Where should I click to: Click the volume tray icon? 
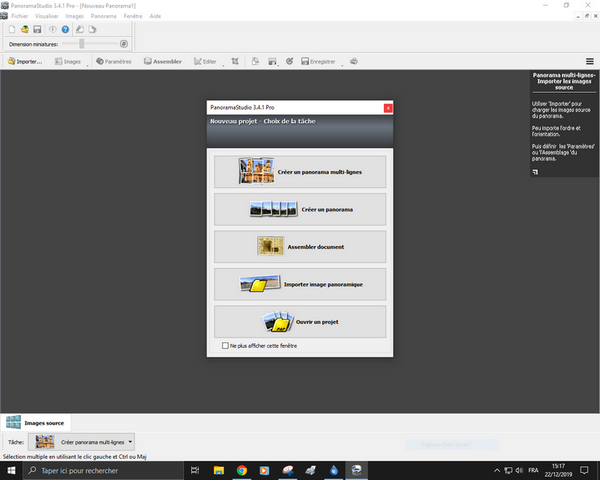519,470
